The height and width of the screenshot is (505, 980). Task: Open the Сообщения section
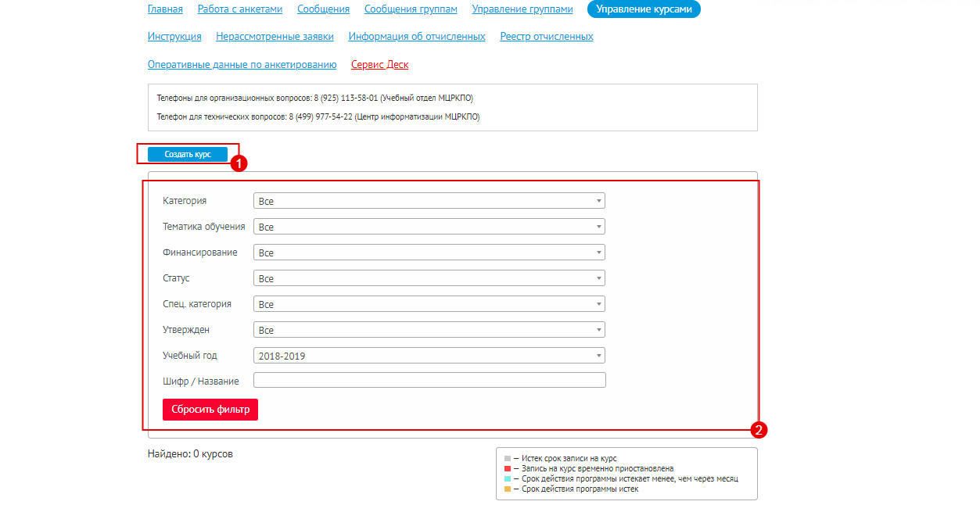click(x=323, y=9)
